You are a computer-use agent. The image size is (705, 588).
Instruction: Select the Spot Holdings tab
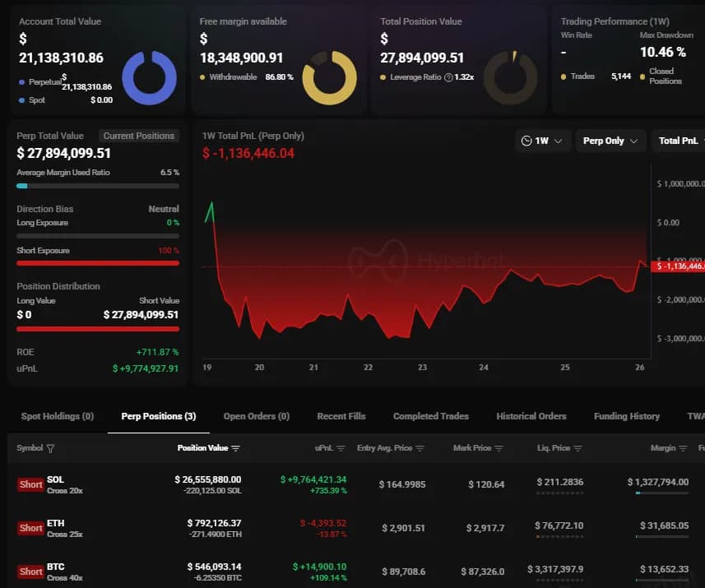click(58, 416)
